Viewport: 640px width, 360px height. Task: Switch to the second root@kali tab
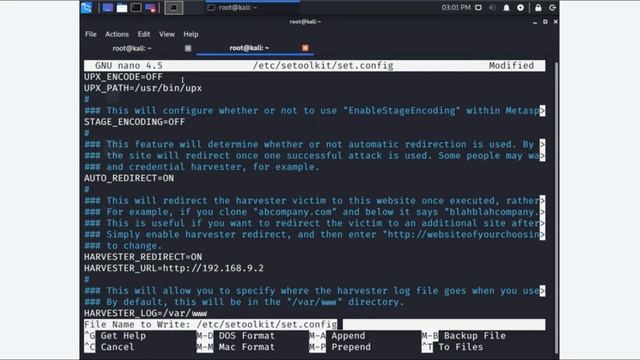pyautogui.click(x=249, y=48)
